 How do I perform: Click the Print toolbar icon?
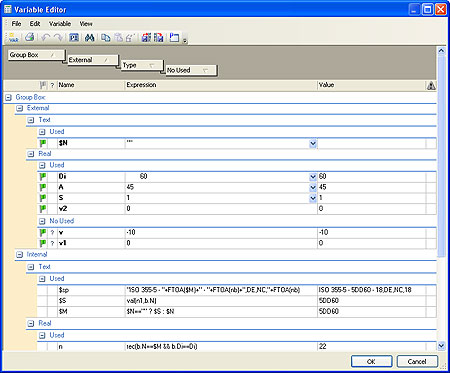pyautogui.click(x=30, y=37)
